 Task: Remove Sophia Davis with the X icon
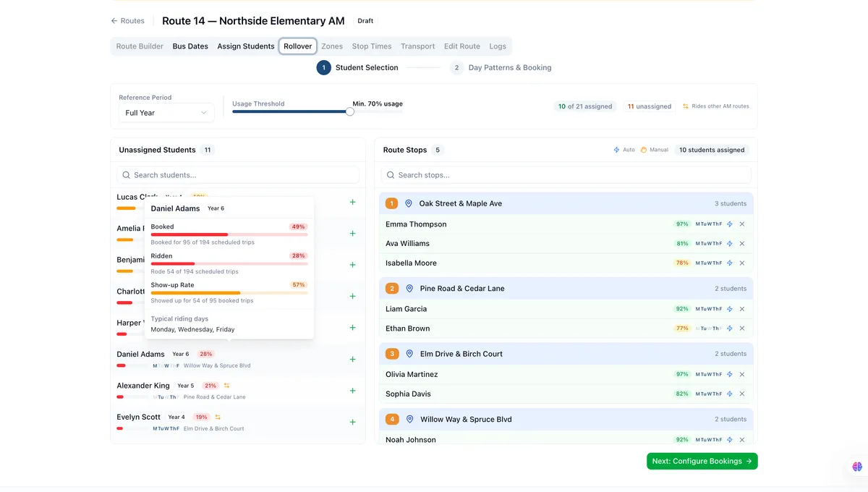pyautogui.click(x=742, y=394)
